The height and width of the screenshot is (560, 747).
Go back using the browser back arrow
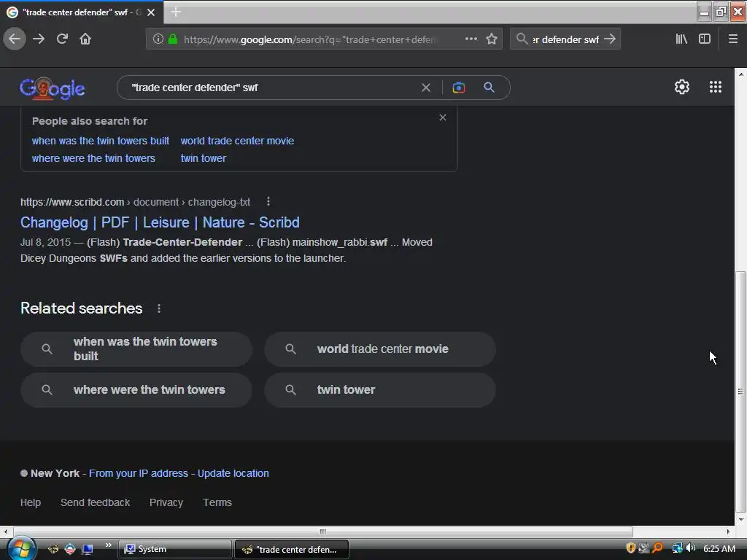(x=15, y=39)
